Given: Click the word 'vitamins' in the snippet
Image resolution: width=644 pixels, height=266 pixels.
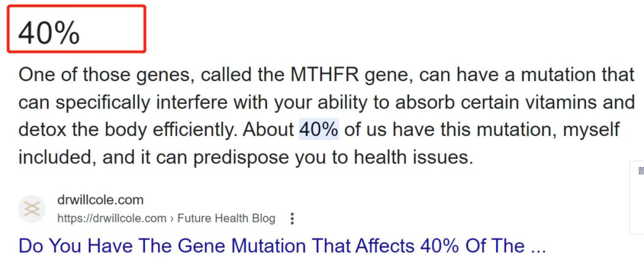Looking at the screenshot, I should point(556,103).
